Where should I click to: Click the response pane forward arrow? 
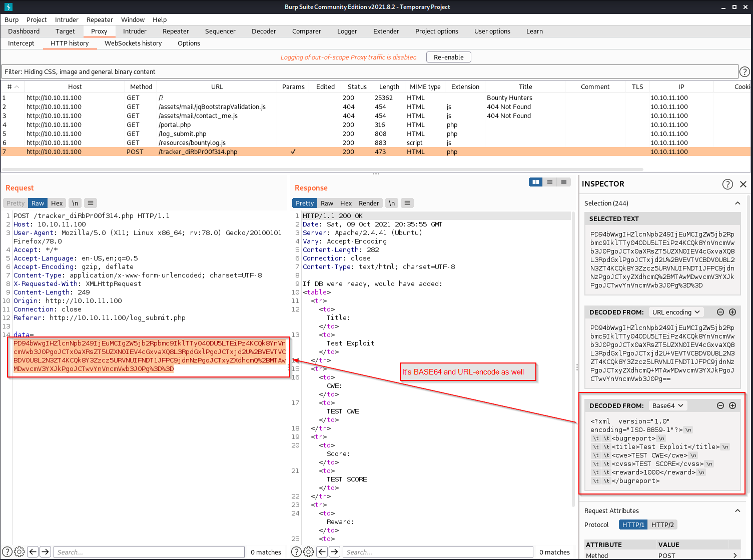[x=334, y=552]
